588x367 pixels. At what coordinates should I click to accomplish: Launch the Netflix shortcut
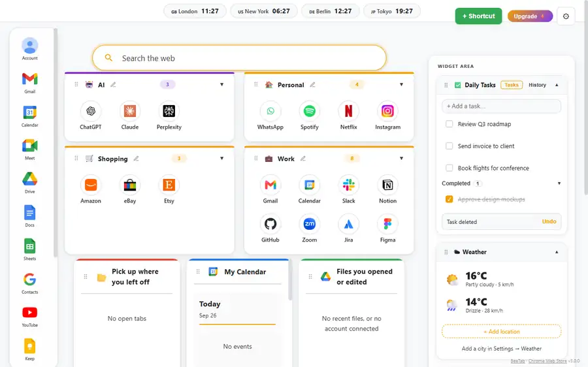coord(348,116)
